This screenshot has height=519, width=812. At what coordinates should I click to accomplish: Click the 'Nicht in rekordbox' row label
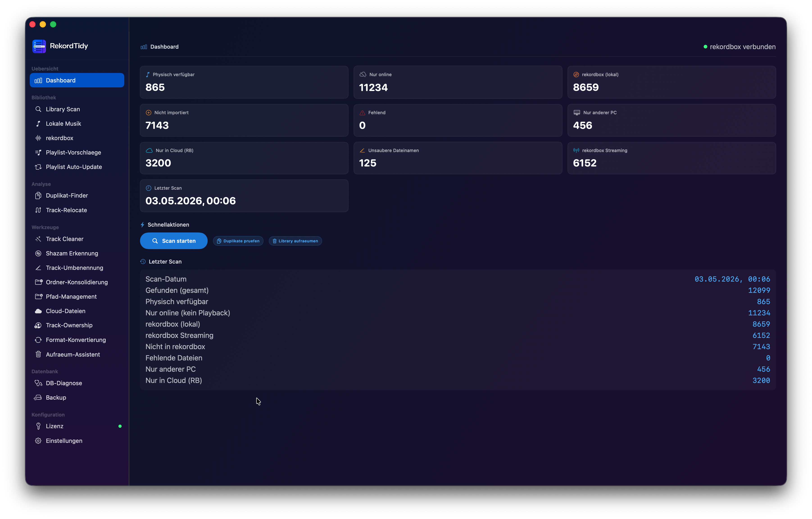[x=175, y=347]
